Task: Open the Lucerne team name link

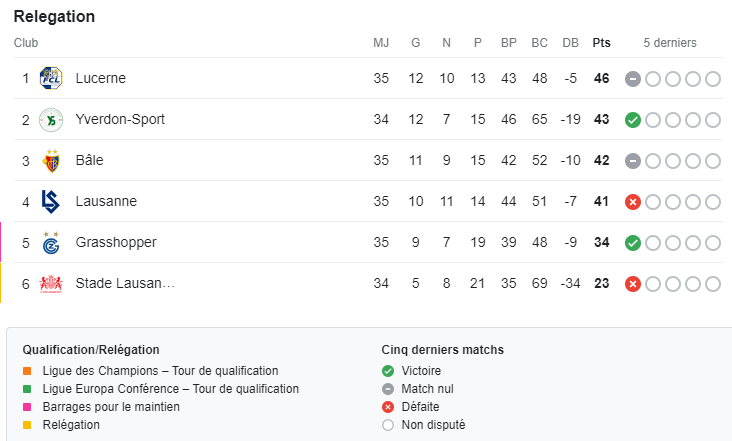Action: click(100, 78)
